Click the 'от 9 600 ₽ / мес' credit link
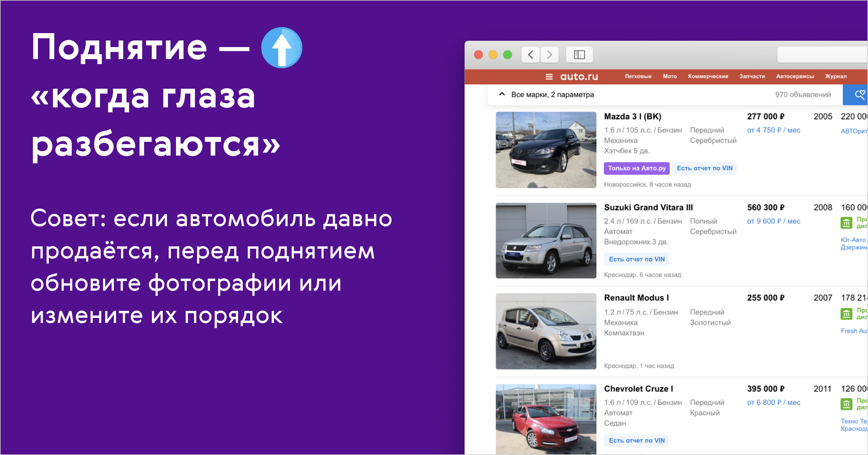868x455 pixels. (773, 221)
